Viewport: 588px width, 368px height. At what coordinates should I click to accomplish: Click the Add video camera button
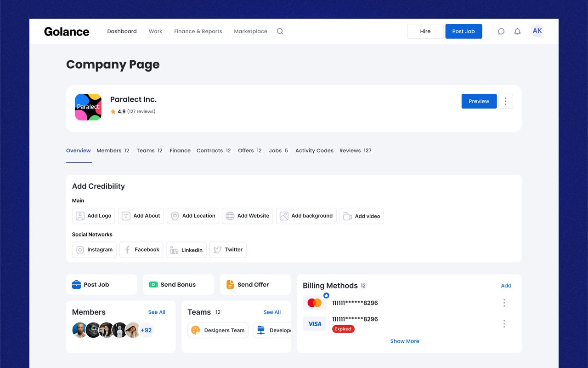pyautogui.click(x=362, y=216)
